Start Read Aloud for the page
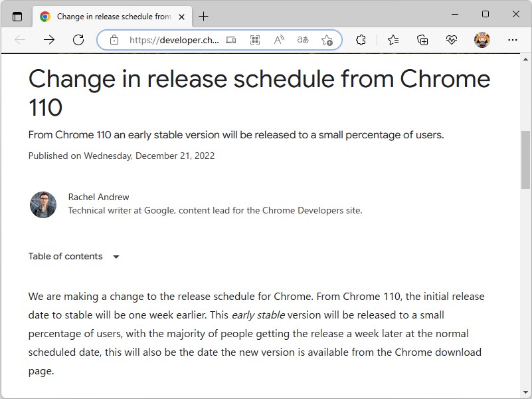This screenshot has width=532, height=399. 279,40
